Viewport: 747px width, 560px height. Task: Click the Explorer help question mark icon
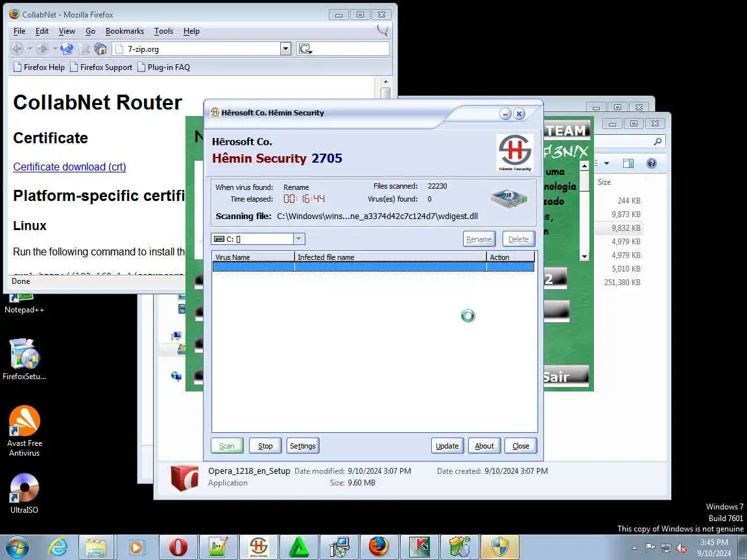coord(651,163)
